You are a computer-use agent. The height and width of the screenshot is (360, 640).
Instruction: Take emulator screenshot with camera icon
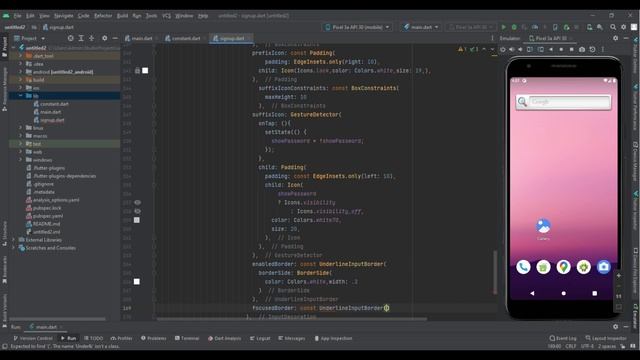coord(582,49)
